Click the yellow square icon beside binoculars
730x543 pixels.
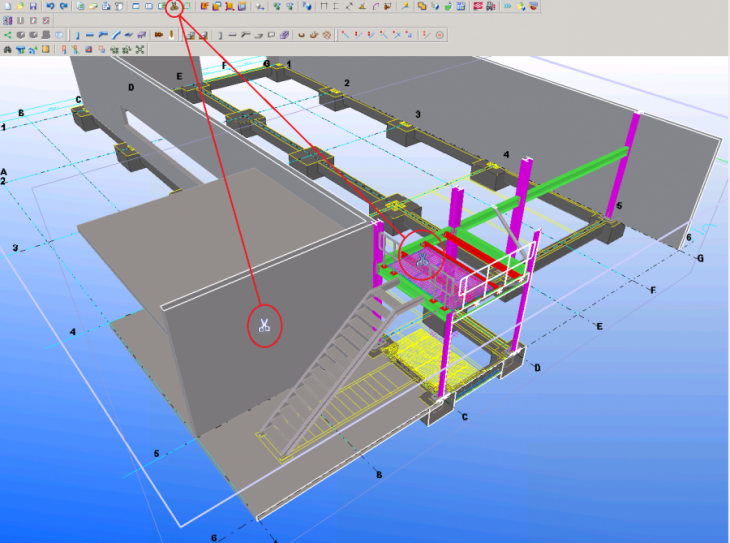pos(46,49)
